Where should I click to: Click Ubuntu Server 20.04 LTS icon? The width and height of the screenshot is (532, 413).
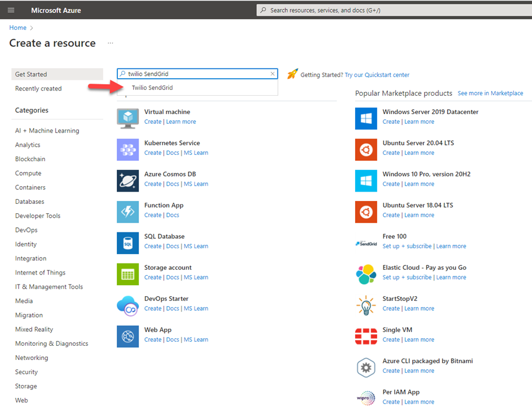pyautogui.click(x=366, y=150)
